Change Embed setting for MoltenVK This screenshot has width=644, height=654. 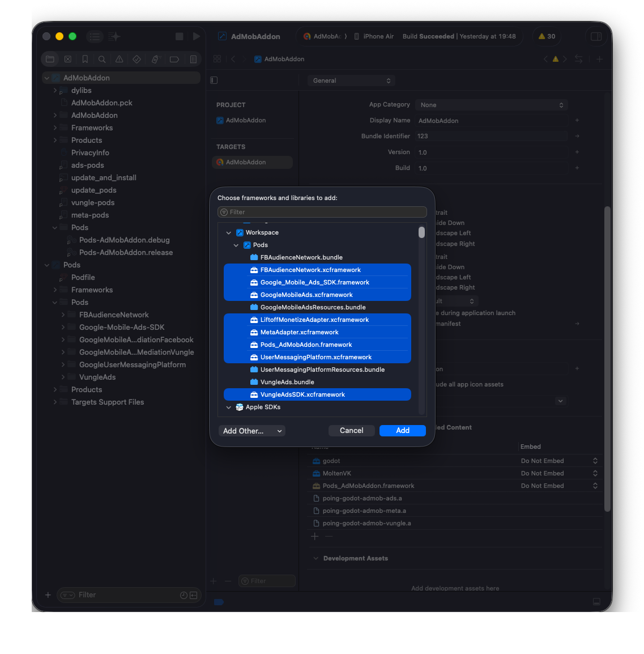(595, 473)
